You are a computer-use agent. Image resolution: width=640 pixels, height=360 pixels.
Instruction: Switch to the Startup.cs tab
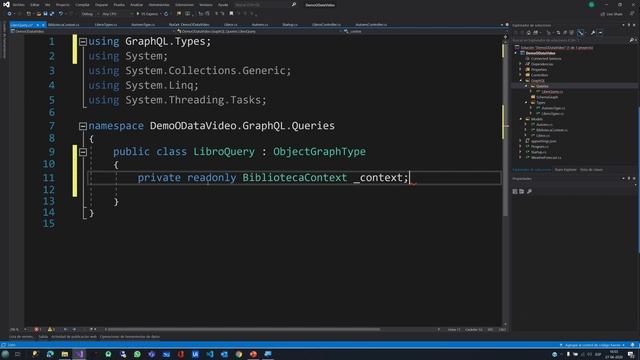290,25
